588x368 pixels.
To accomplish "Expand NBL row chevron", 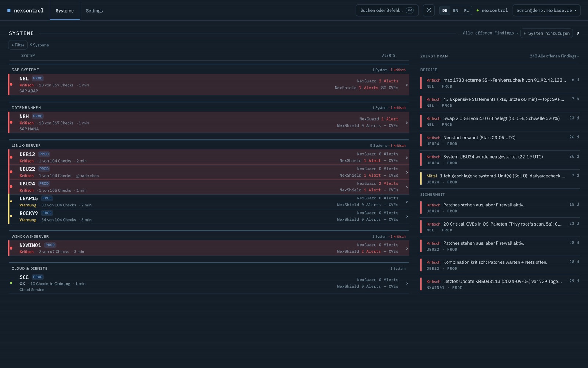I will [x=406, y=85].
